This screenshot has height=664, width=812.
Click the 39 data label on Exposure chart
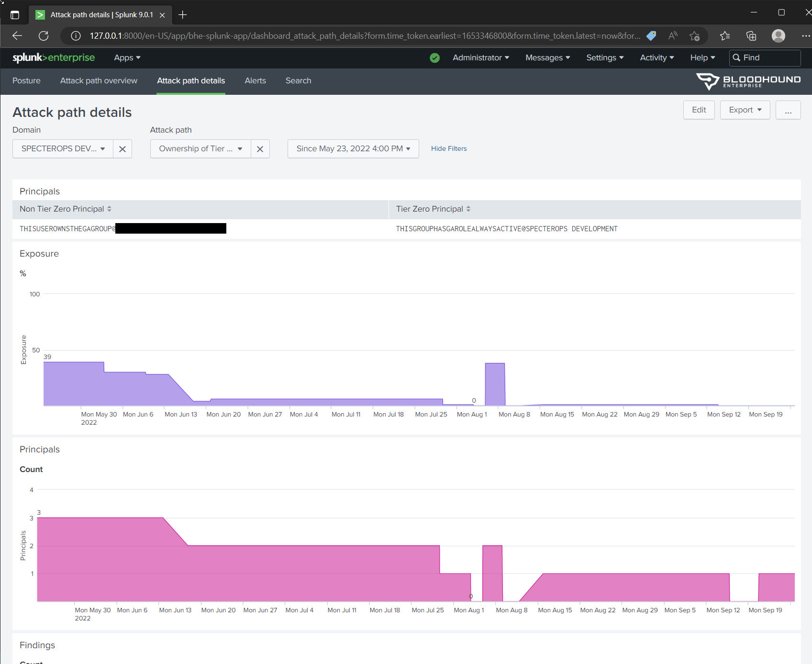(47, 357)
